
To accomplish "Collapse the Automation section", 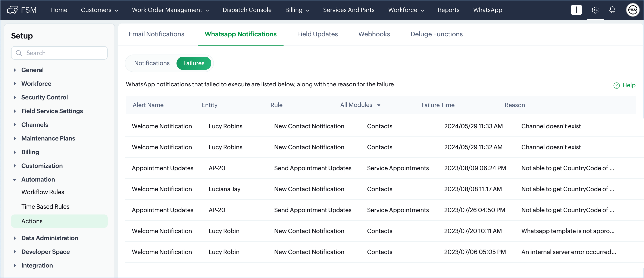I will tap(15, 180).
